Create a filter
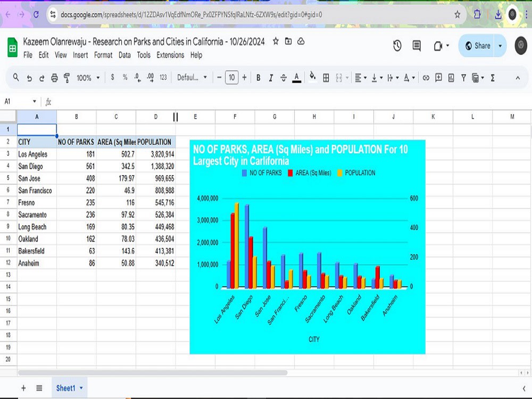Screen dimensions: 532x399 pos(463,78)
